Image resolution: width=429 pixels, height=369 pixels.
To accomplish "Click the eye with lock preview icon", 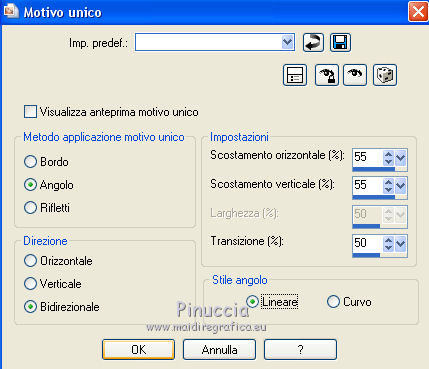I will (327, 75).
